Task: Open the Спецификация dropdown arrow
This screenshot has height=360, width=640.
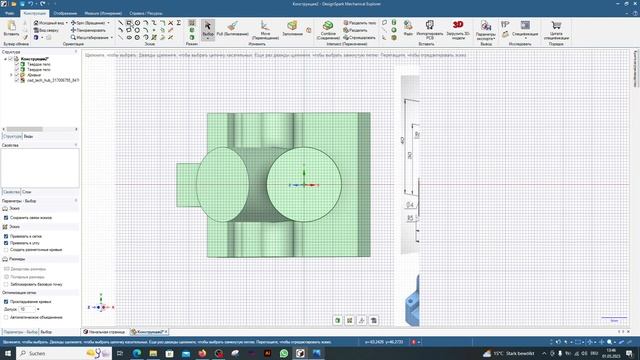Action: pos(525,38)
